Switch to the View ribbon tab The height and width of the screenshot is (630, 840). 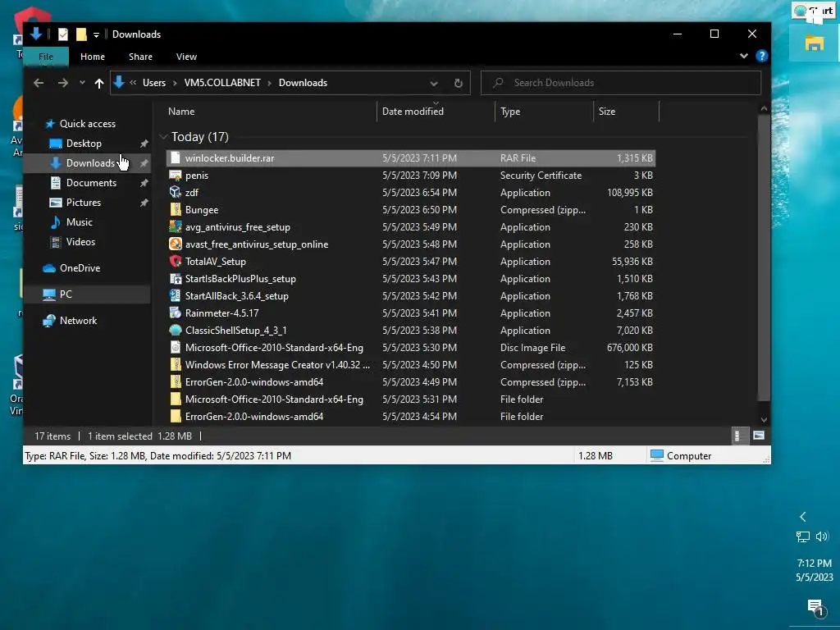point(186,57)
